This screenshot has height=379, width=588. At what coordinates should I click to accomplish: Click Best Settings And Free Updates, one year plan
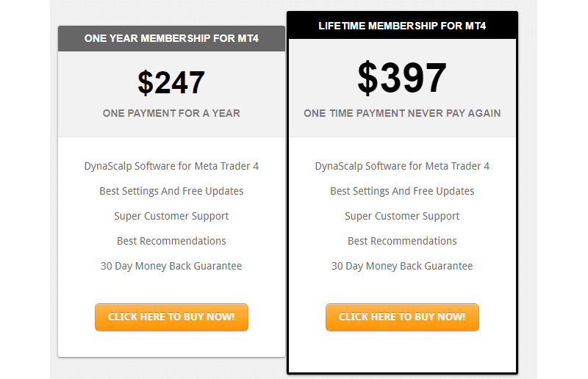(171, 191)
